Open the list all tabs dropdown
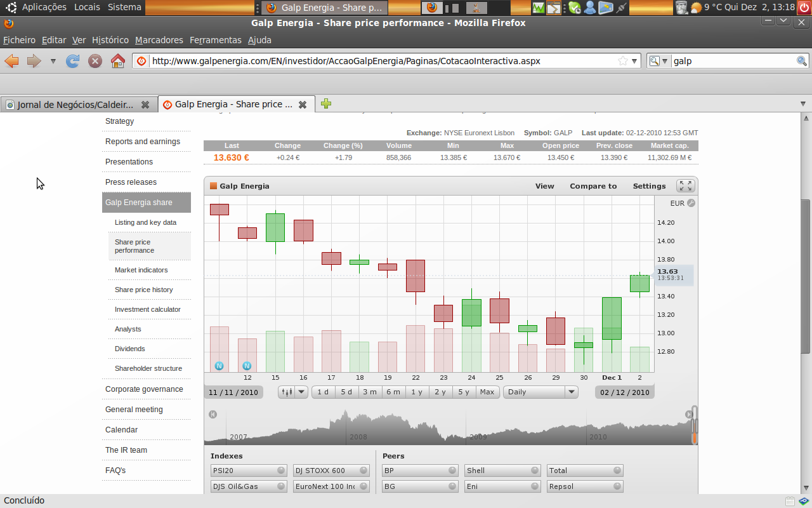This screenshot has width=812, height=508. pyautogui.click(x=803, y=104)
